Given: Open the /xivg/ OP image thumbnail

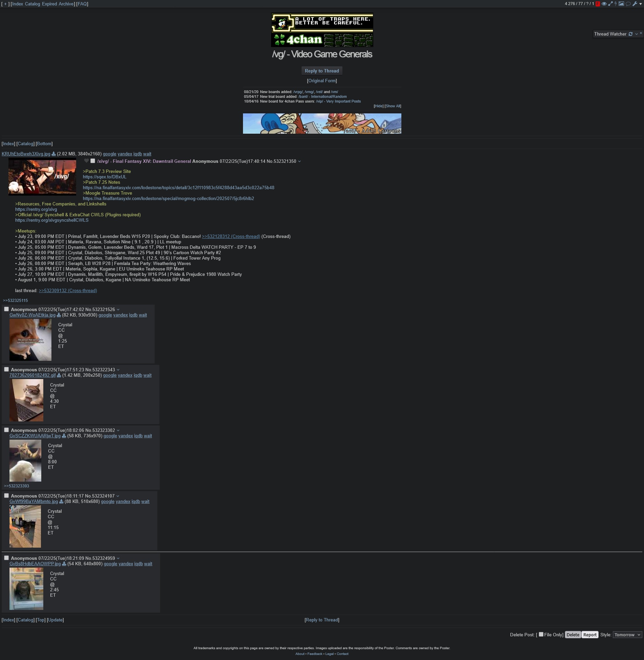Looking at the screenshot, I should pyautogui.click(x=42, y=177).
